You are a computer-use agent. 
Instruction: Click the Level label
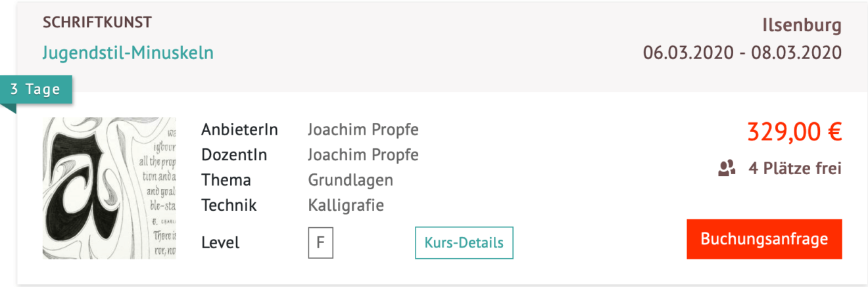tap(220, 242)
